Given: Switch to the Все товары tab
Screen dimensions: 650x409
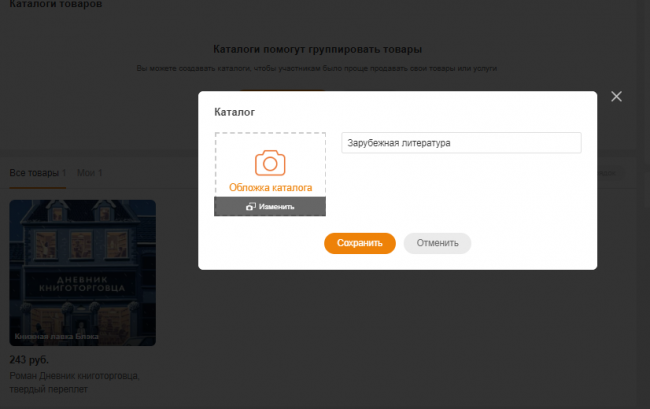Looking at the screenshot, I should 33,174.
